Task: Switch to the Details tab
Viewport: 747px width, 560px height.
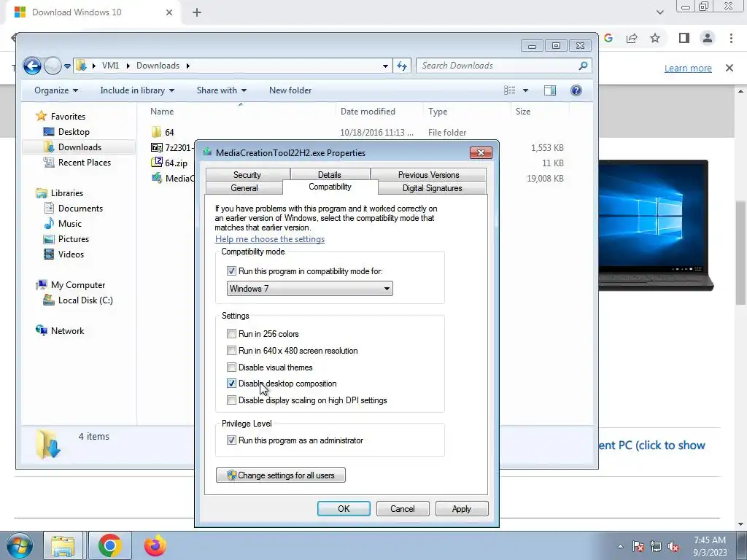Action: (x=330, y=175)
